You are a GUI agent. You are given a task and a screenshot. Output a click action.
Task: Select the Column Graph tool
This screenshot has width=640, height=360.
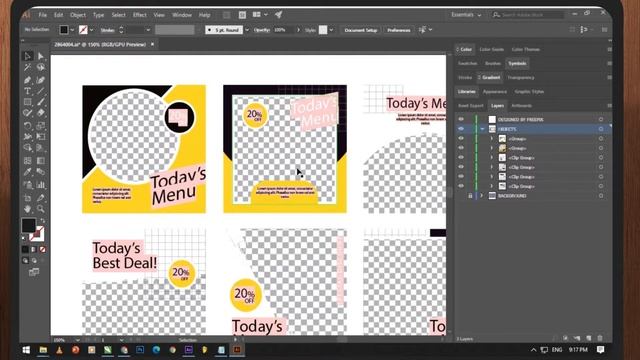[41, 185]
